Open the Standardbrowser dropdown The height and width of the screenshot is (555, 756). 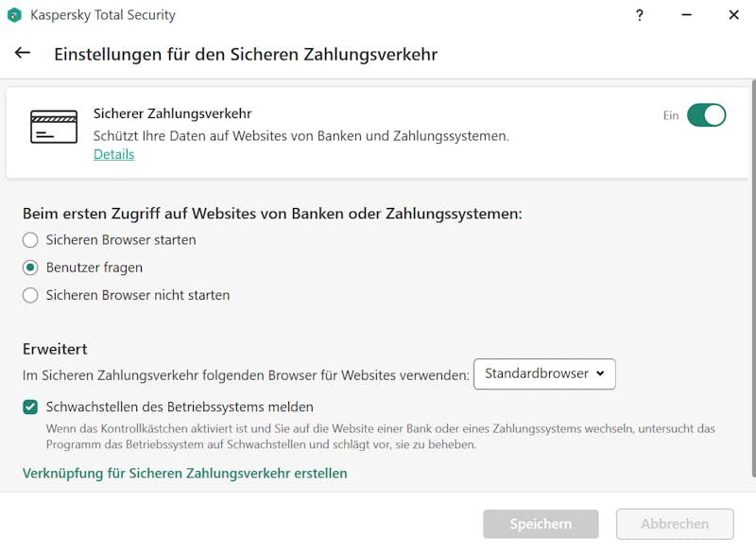[x=544, y=373]
